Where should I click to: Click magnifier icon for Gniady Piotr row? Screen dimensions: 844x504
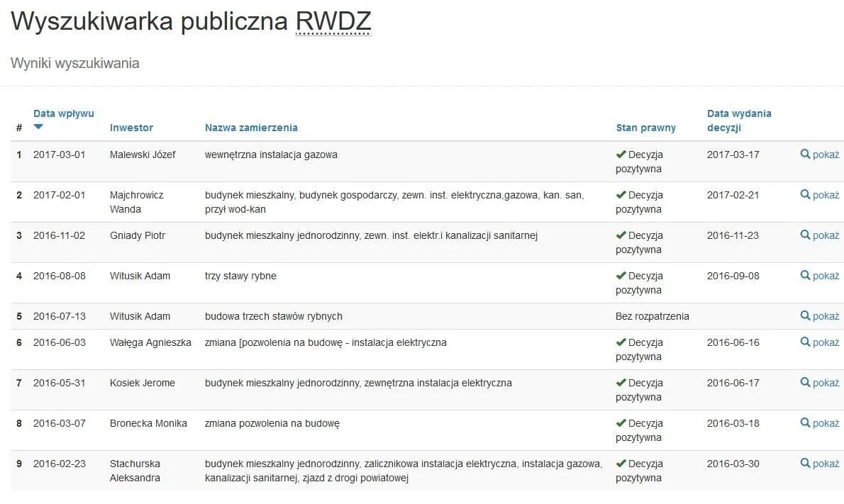click(x=805, y=235)
